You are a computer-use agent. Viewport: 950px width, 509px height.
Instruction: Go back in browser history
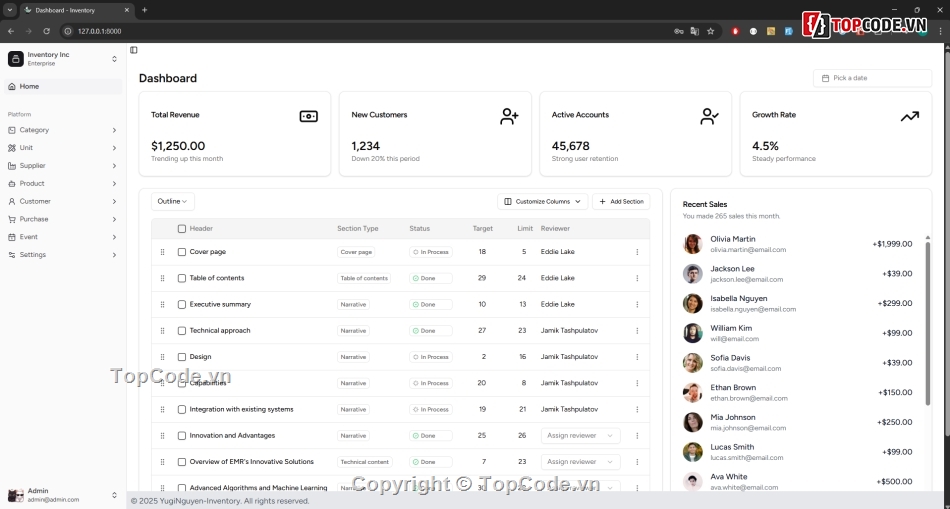11,31
